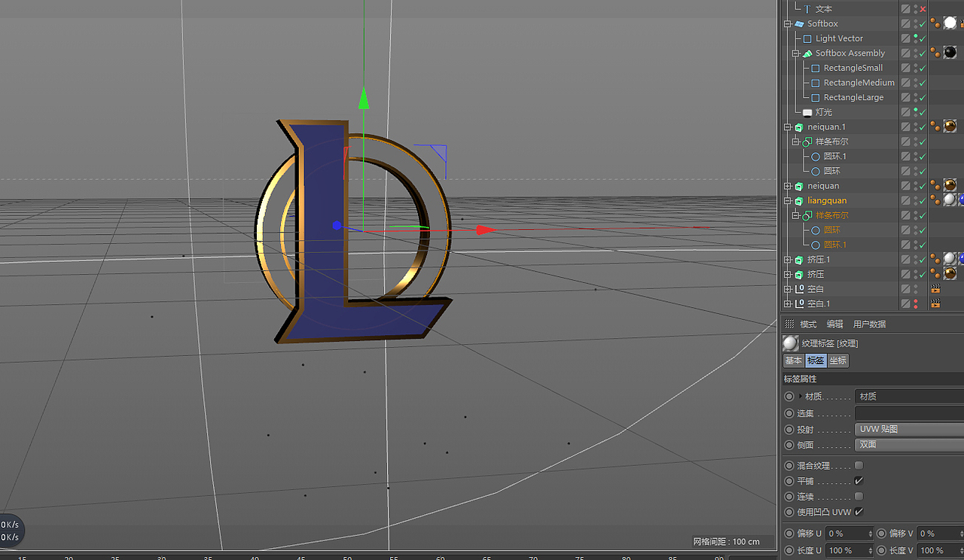
Task: Expand the 挤压.1 tree node
Action: [788, 260]
